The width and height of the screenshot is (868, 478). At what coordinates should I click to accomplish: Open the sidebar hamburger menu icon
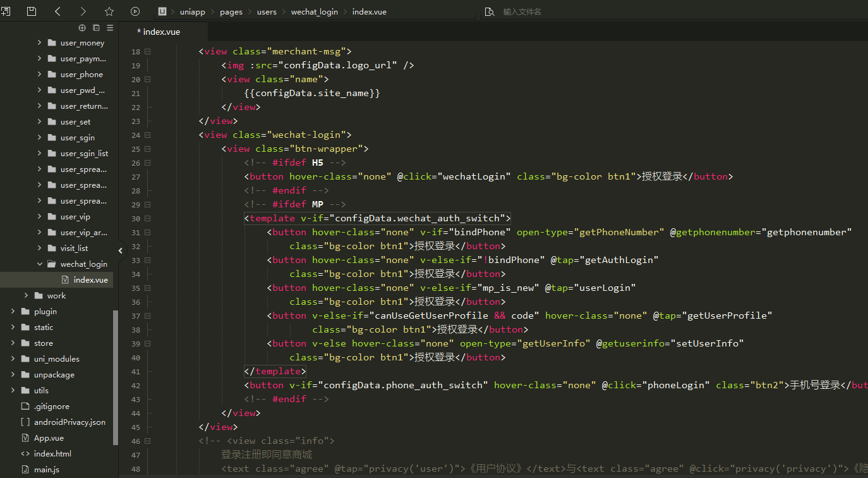(x=110, y=28)
